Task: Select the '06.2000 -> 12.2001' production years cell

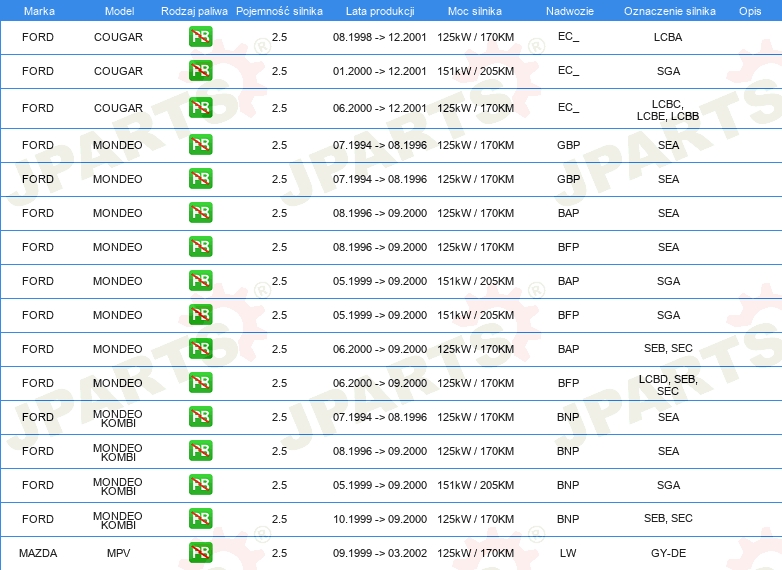Action: 380,108
